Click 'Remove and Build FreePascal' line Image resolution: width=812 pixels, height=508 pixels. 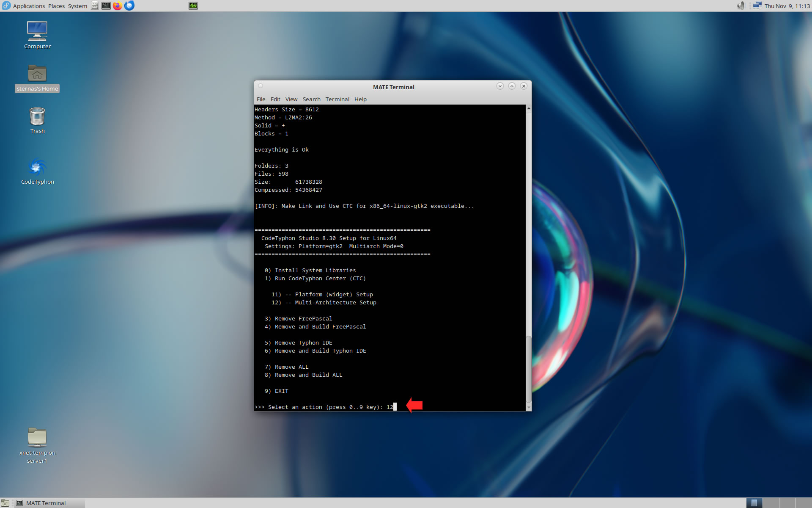315,327
